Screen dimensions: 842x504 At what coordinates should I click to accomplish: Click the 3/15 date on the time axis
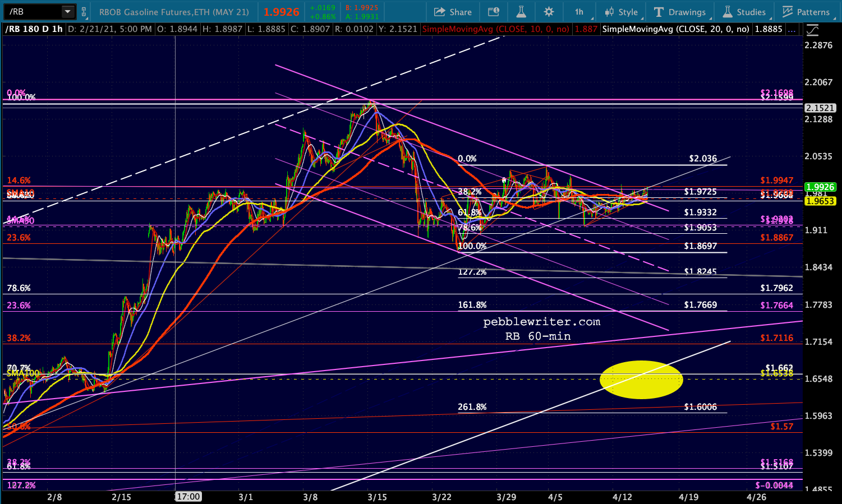pyautogui.click(x=377, y=497)
